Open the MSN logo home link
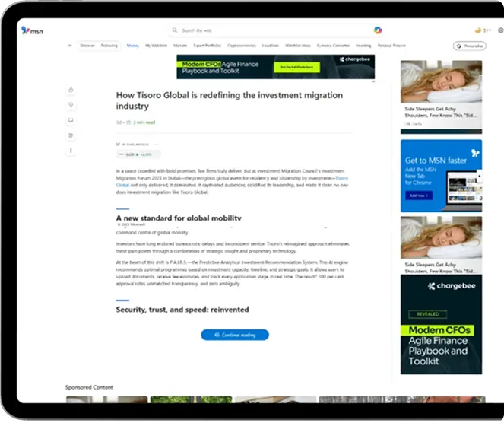 click(x=32, y=31)
